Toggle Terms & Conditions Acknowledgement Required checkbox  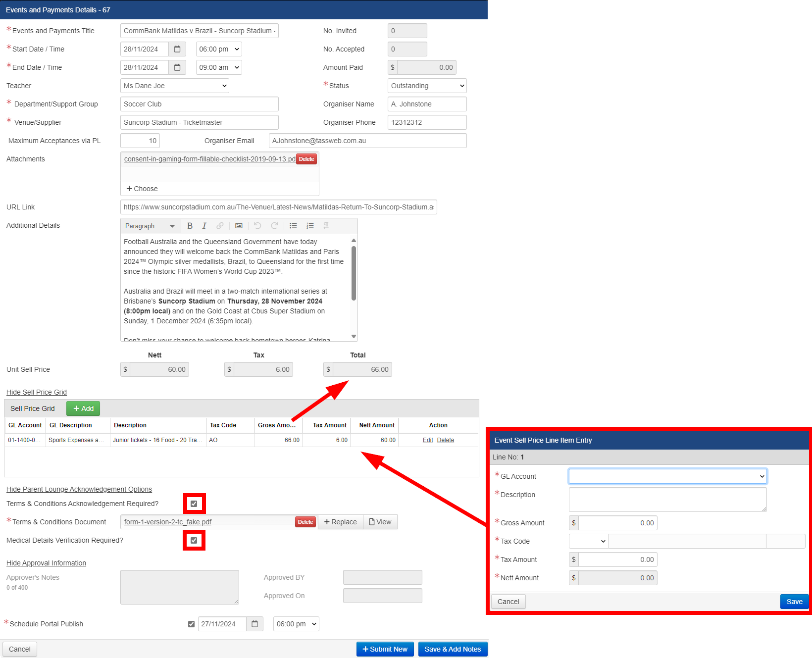coord(194,504)
